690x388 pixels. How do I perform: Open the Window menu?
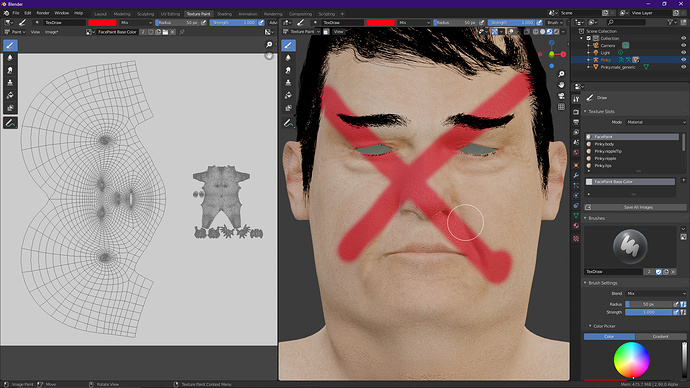pos(61,13)
